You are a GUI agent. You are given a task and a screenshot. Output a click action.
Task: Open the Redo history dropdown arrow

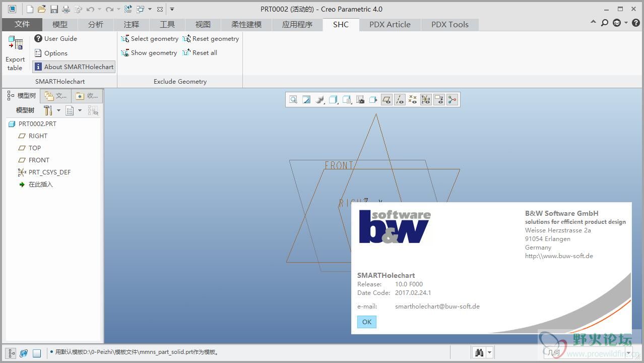[x=118, y=9]
